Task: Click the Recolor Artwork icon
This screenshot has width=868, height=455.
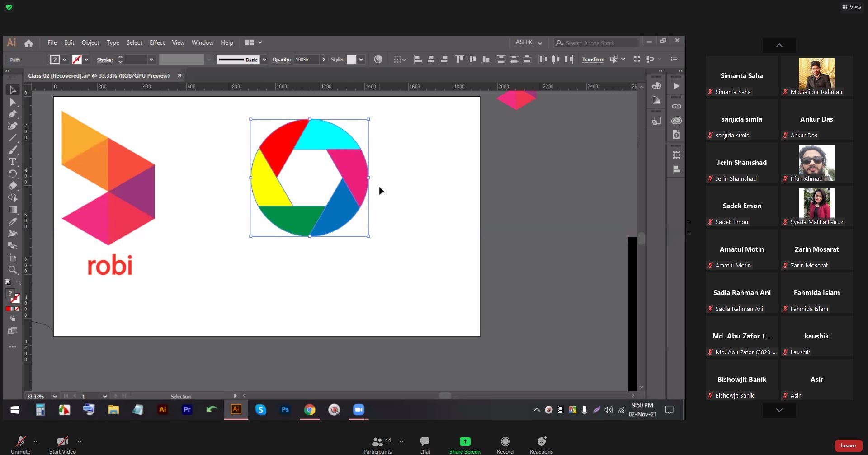Action: click(378, 59)
